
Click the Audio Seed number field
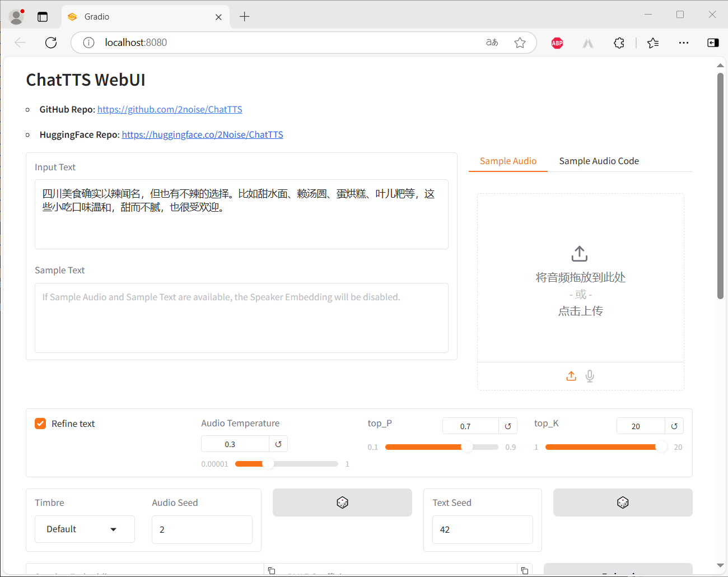click(x=202, y=529)
